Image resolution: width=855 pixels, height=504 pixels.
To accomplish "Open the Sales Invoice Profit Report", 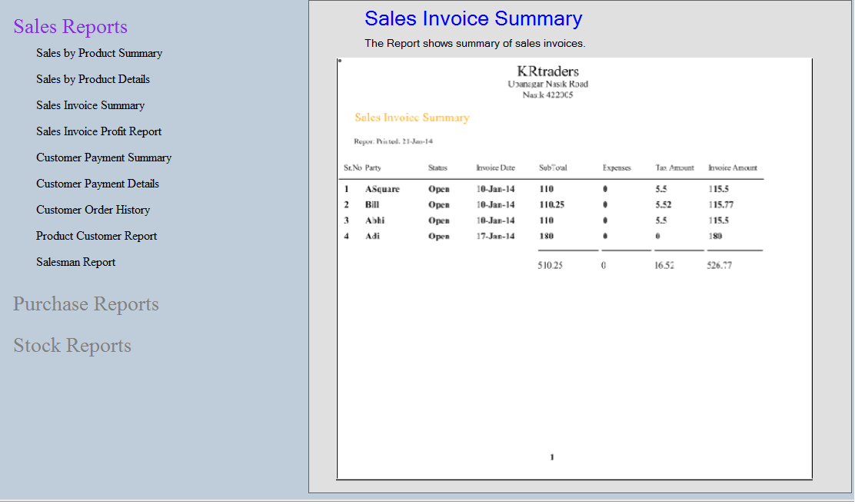I will click(x=98, y=131).
